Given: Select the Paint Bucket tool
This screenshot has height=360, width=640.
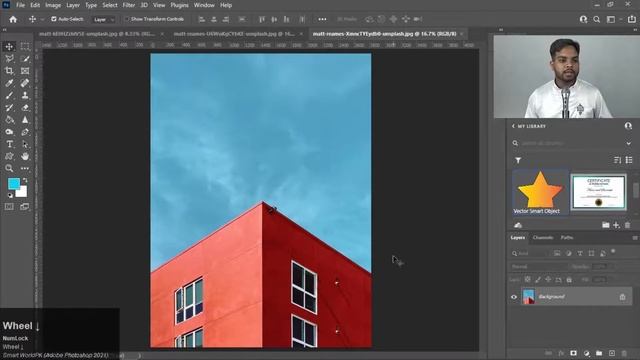Looking at the screenshot, I should [9, 120].
